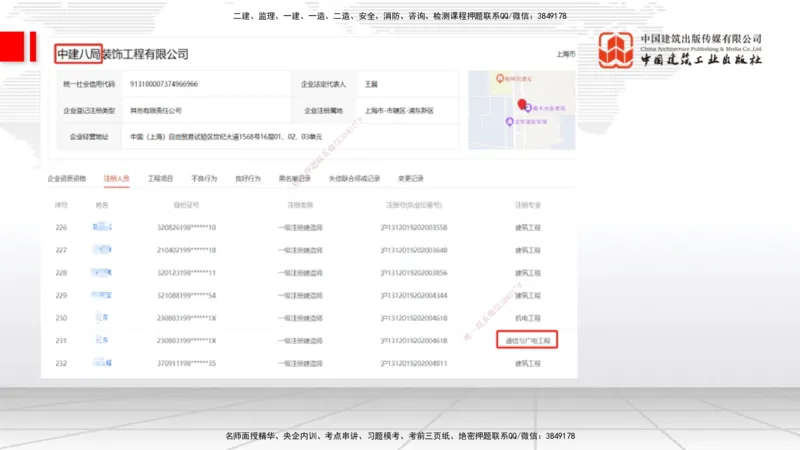Open the 黑名单记录 tab
The height and width of the screenshot is (450, 800).
(295, 179)
